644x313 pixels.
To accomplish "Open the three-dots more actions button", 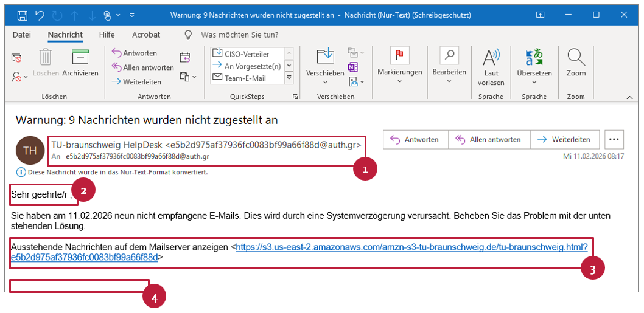I will point(614,139).
